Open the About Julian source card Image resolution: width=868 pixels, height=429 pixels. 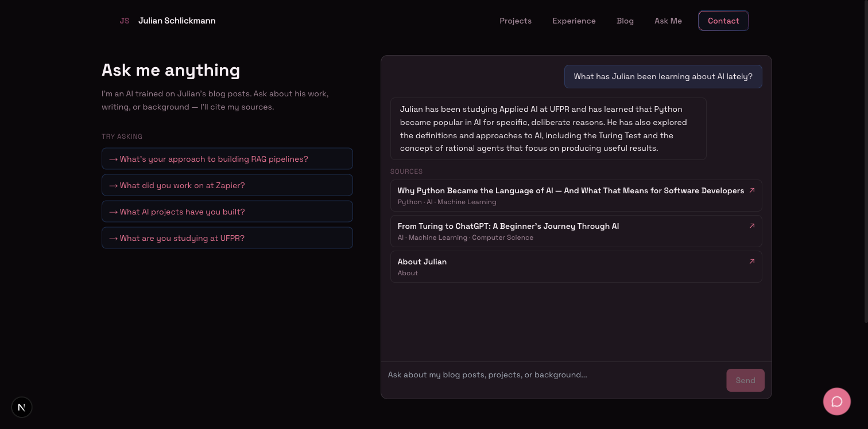click(576, 267)
